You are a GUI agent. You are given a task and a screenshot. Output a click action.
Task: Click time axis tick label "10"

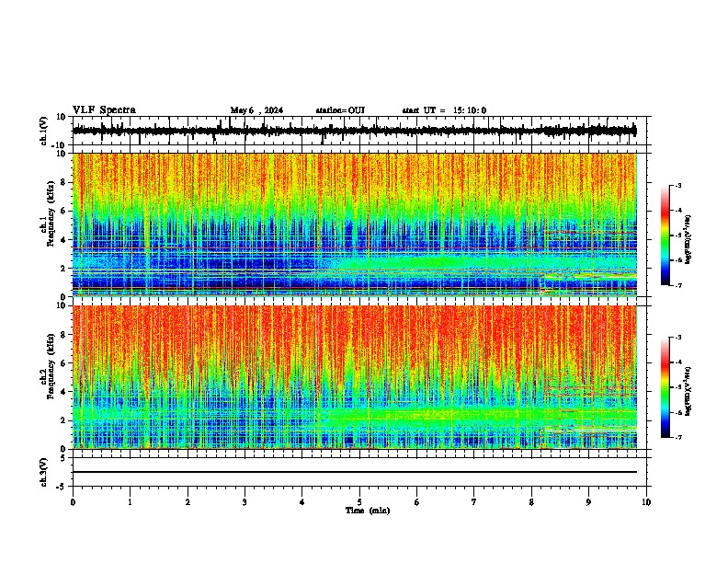tap(646, 502)
